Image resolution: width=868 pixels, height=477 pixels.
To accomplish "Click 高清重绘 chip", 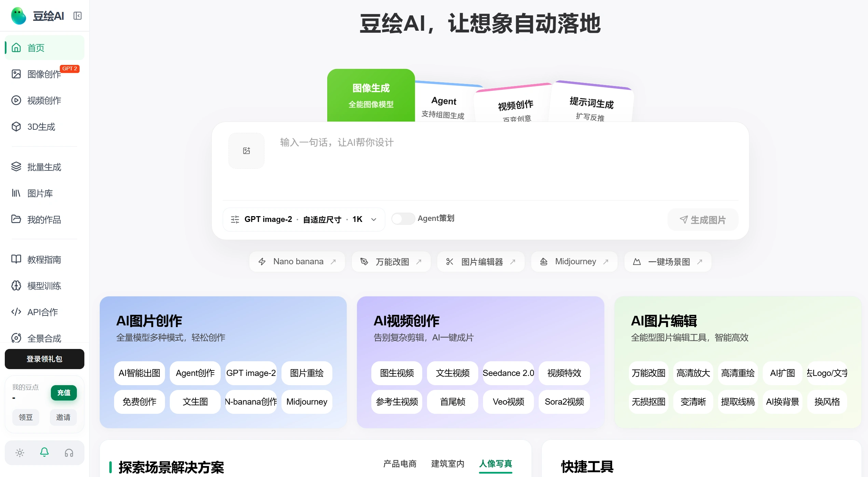I will [738, 373].
